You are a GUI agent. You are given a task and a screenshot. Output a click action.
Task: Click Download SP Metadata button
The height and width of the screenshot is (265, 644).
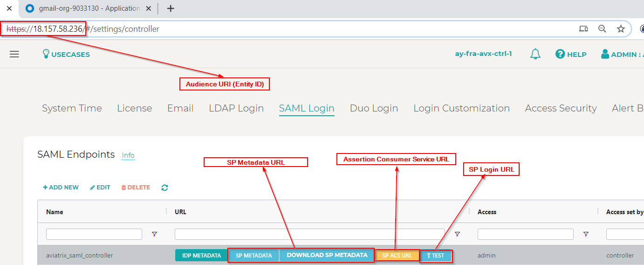coord(327,255)
